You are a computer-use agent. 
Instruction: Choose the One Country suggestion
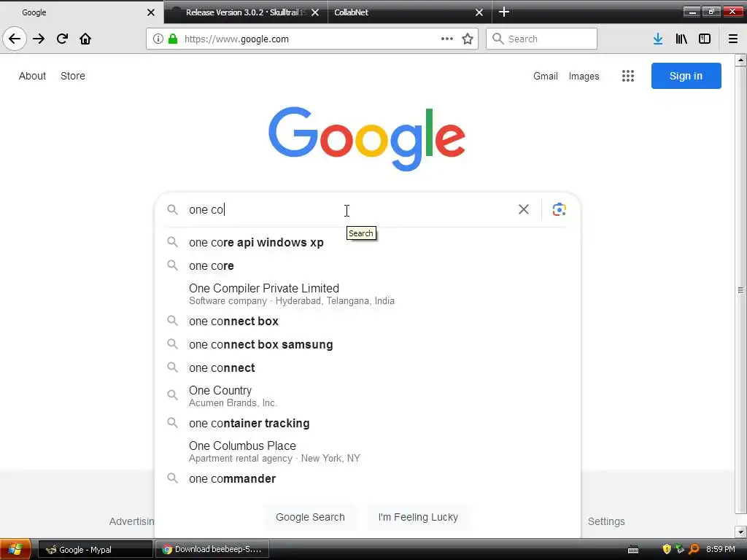tap(368, 396)
